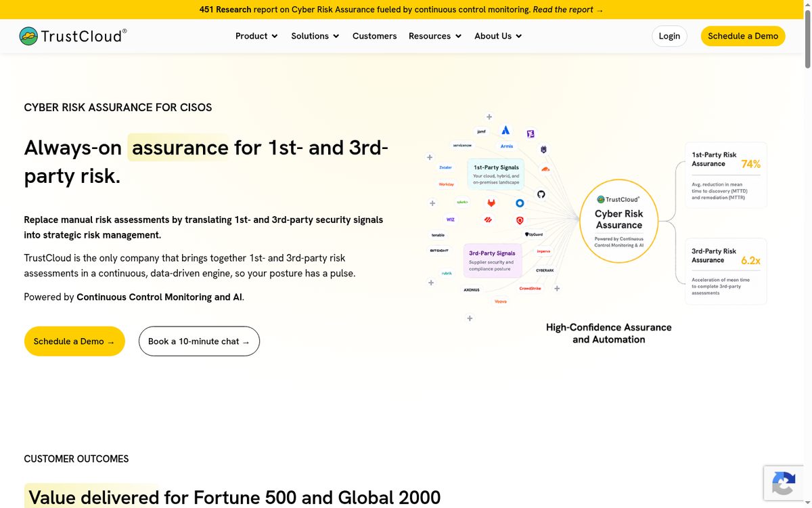The height and width of the screenshot is (508, 812).
Task: Click the CUSTOMER OUTCOMES label
Action: point(76,459)
